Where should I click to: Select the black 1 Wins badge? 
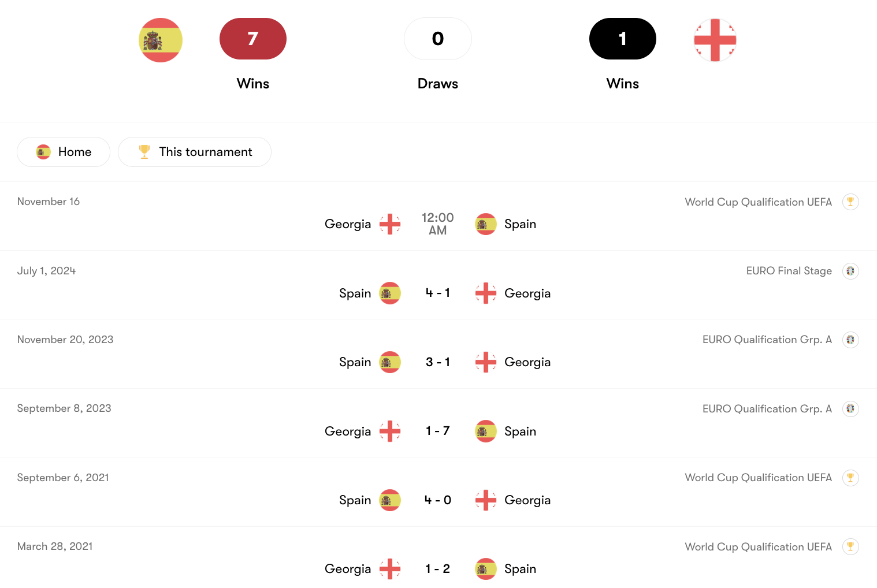(x=622, y=39)
